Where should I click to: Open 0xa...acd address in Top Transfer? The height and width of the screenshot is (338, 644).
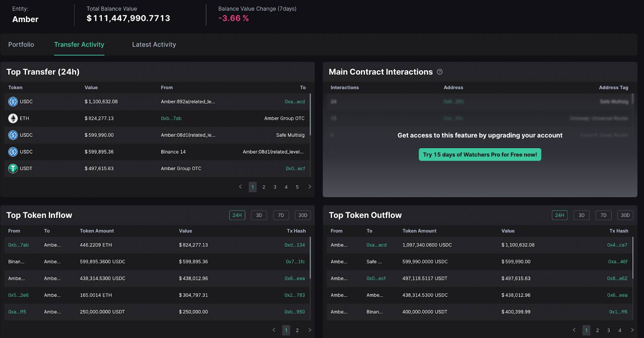point(295,102)
